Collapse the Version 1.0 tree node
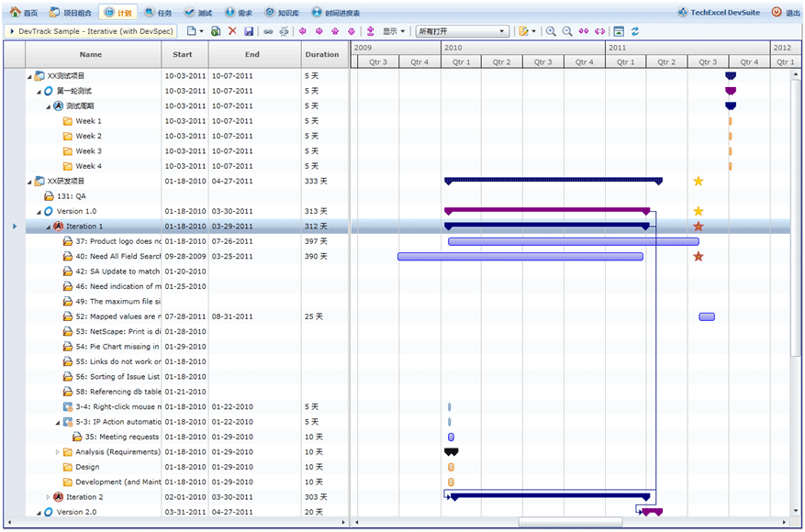This screenshot has width=805, height=532. (x=39, y=212)
